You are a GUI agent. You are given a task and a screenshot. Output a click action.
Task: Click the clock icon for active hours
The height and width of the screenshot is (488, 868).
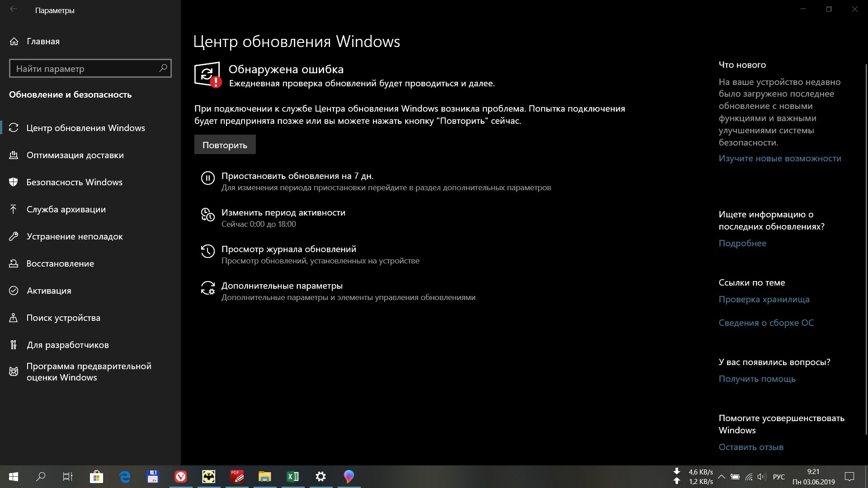pos(208,215)
